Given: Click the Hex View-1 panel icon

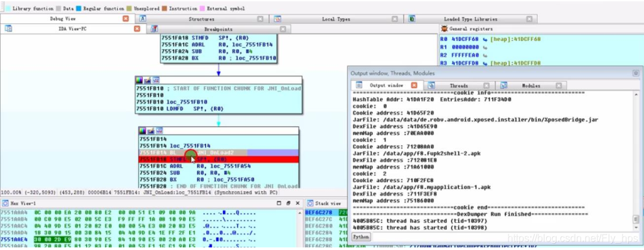Looking at the screenshot, I should [5, 203].
